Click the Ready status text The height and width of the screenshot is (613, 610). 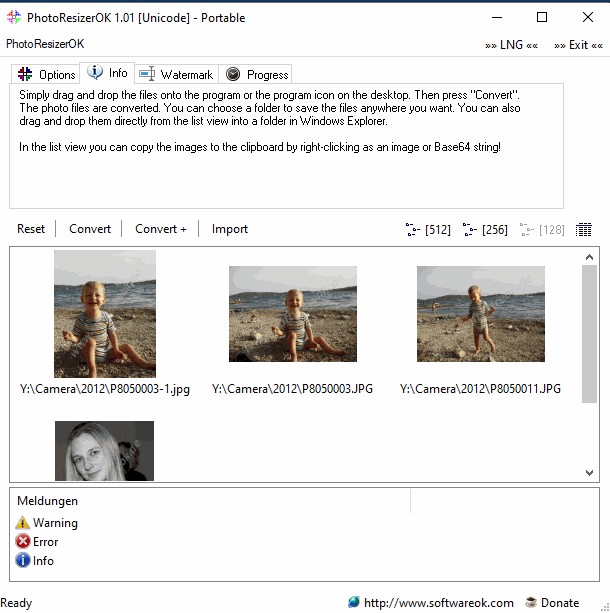pyautogui.click(x=16, y=603)
